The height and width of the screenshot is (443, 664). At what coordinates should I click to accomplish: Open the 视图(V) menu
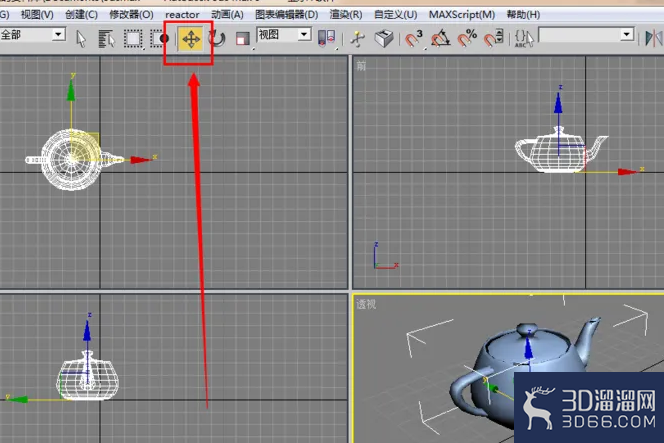pyautogui.click(x=37, y=15)
